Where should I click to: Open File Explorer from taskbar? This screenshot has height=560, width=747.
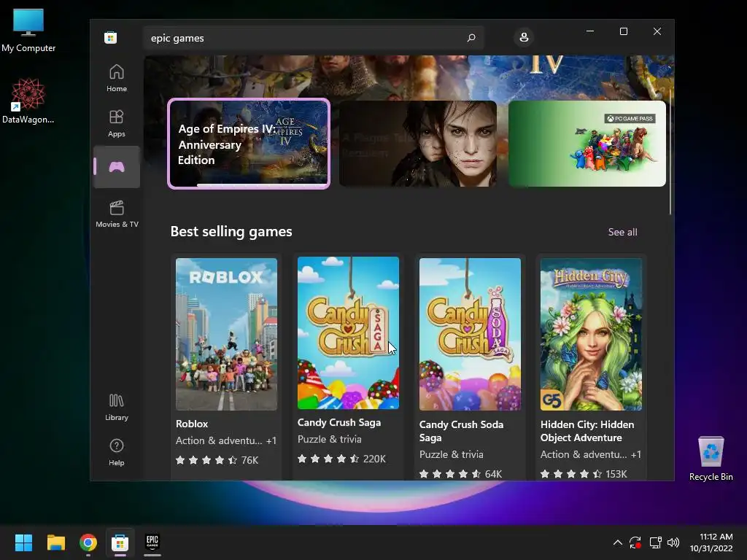tap(55, 542)
